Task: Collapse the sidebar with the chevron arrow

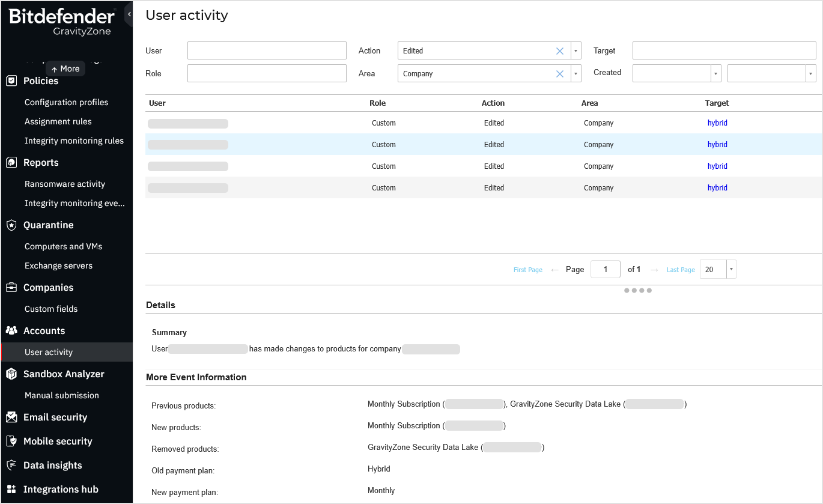Action: pyautogui.click(x=129, y=13)
